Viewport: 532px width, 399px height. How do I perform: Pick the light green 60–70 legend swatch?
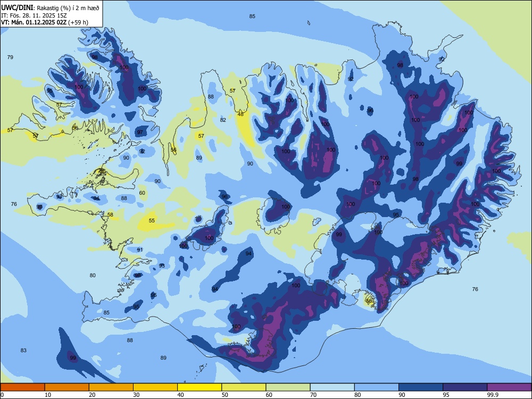288,387
